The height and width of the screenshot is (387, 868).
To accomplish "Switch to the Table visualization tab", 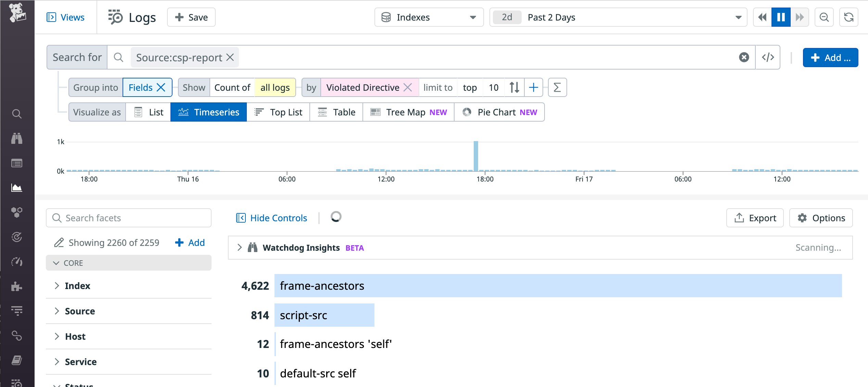I will coord(336,112).
